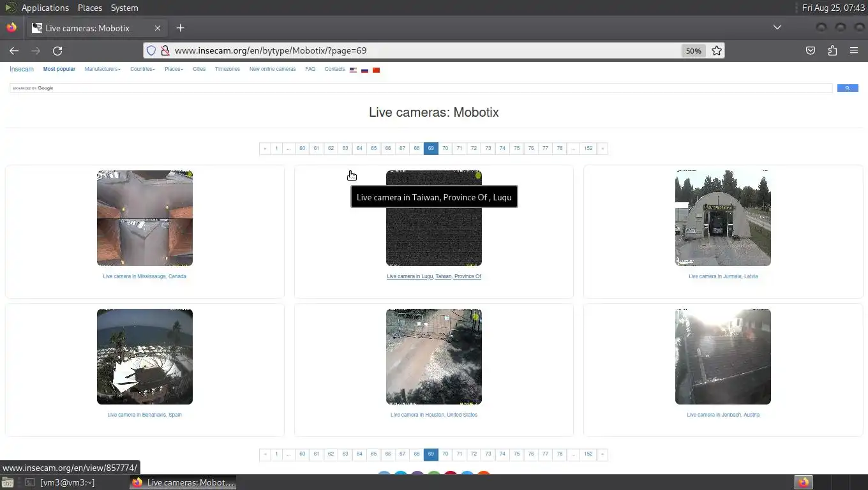This screenshot has height=490, width=868.
Task: Bookmark this page with the star icon
Action: click(717, 50)
